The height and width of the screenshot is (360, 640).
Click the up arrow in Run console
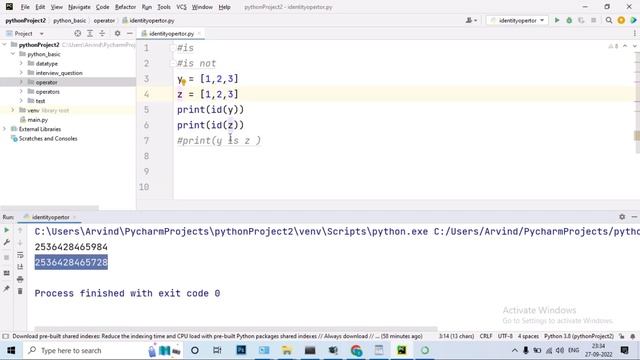pyautogui.click(x=20, y=231)
